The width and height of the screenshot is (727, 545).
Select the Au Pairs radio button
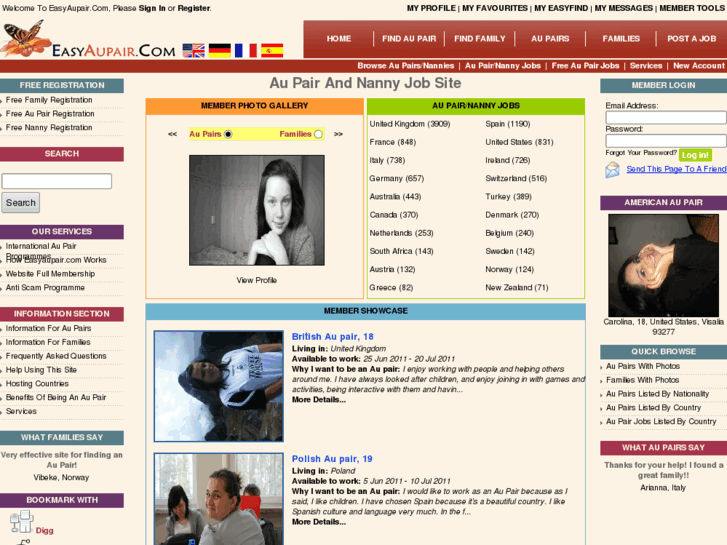[228, 134]
